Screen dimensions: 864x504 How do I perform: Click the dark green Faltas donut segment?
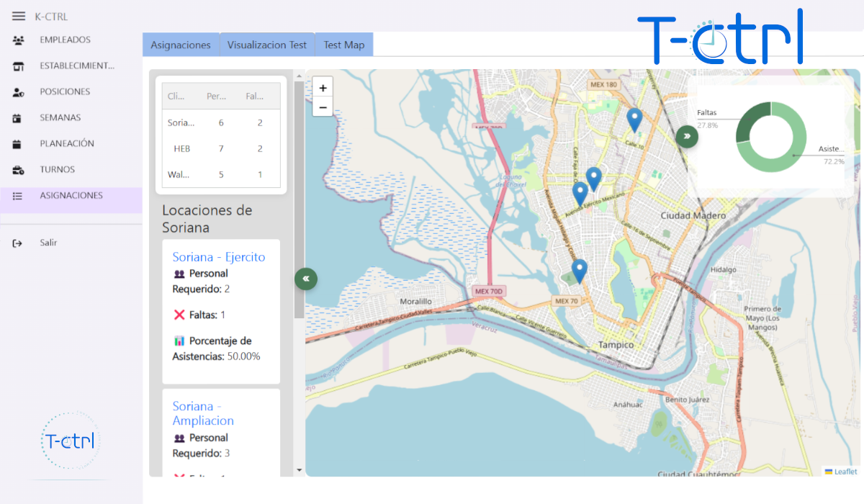pos(749,117)
